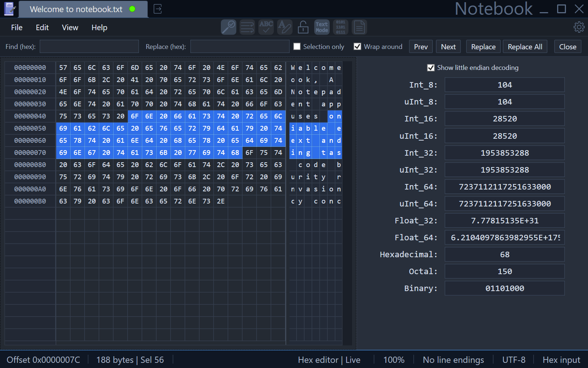Screen dimensions: 588x368
Task: Click the uInt_16 value 28520
Action: [505, 136]
